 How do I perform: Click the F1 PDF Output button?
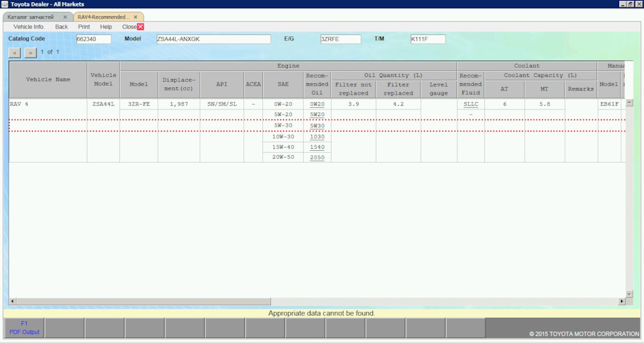click(24, 328)
